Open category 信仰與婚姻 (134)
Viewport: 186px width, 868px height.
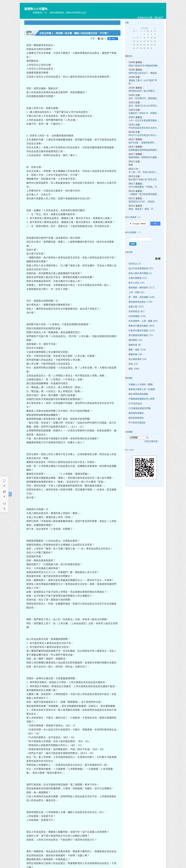(x=137, y=316)
